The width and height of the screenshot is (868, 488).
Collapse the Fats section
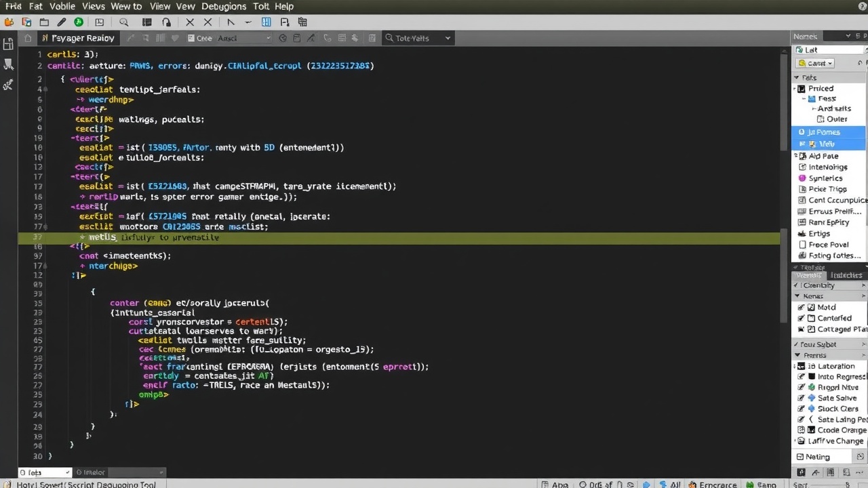click(x=796, y=77)
